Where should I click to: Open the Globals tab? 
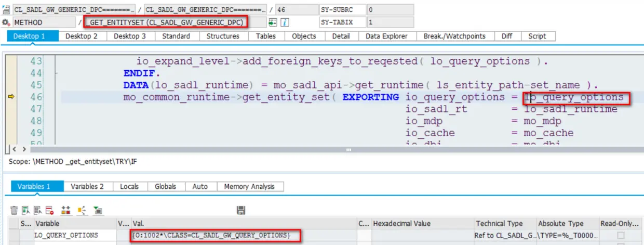coord(165,186)
